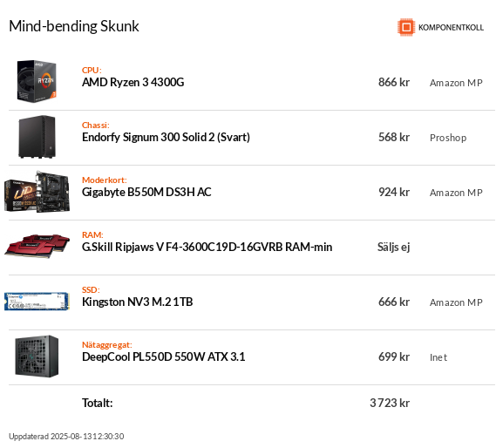The width and height of the screenshot is (503, 448).
Task: Open the AMD Ryzen 3 4300G product
Action: tap(133, 83)
